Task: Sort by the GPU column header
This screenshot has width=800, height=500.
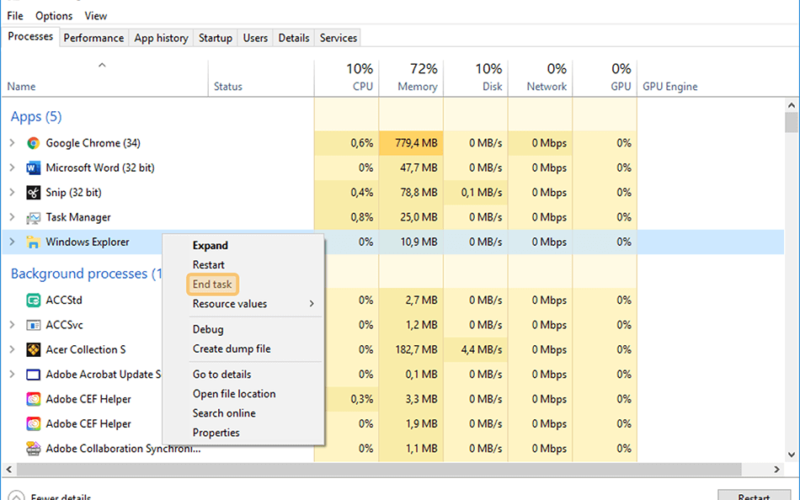Action: coord(605,78)
